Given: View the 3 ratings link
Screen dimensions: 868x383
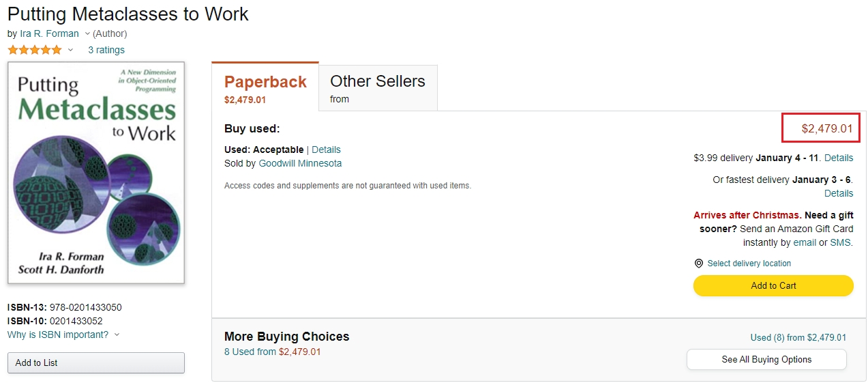Looking at the screenshot, I should click(106, 50).
